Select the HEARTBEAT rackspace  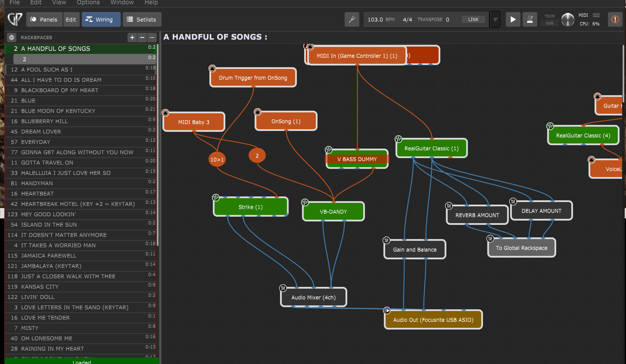tap(81, 193)
